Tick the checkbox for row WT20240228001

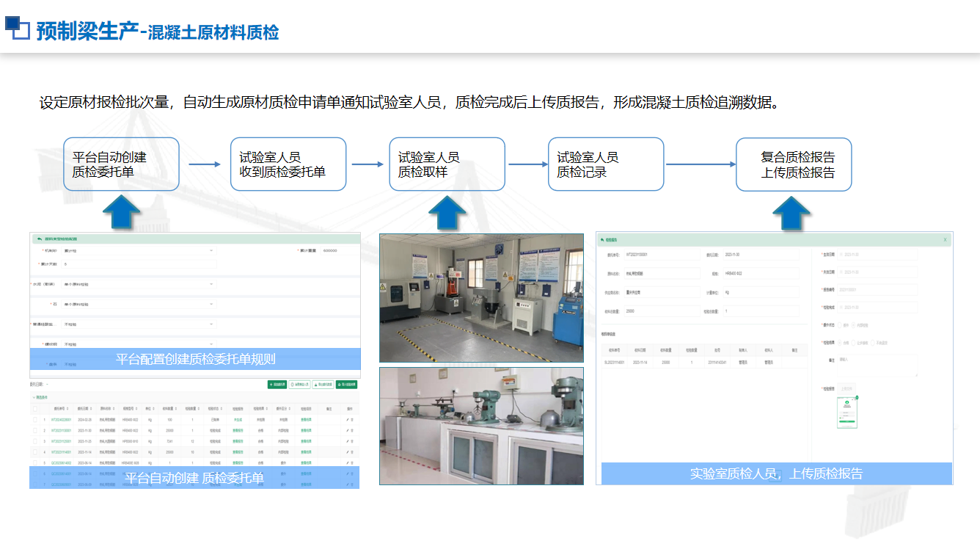click(35, 420)
